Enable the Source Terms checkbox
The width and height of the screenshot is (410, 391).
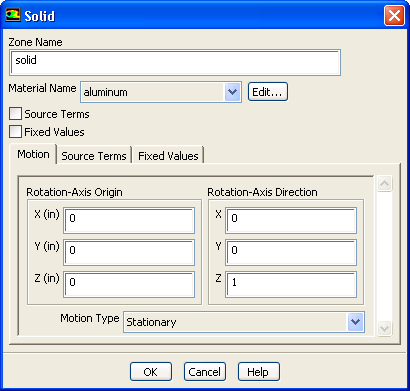[15, 114]
